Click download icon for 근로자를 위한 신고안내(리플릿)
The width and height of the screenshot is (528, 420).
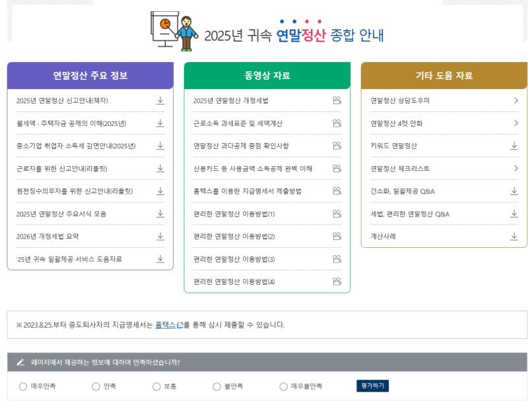(x=160, y=168)
